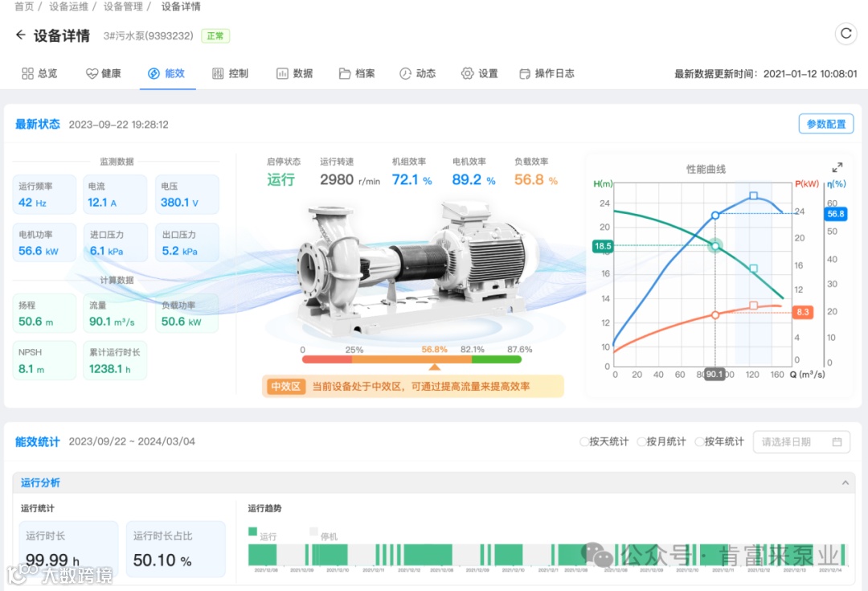This screenshot has height=591, width=868.
Task: Select 按天统计 radio option
Action: tap(584, 441)
